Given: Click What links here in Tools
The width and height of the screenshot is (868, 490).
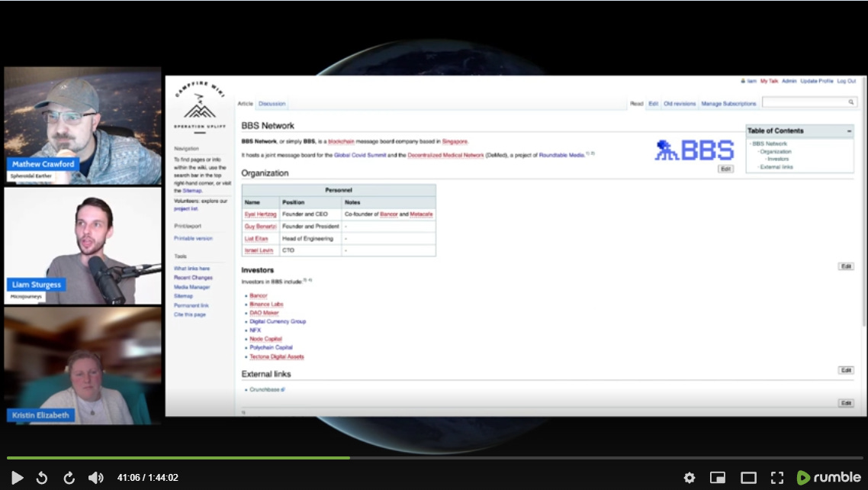Looking at the screenshot, I should tap(191, 268).
